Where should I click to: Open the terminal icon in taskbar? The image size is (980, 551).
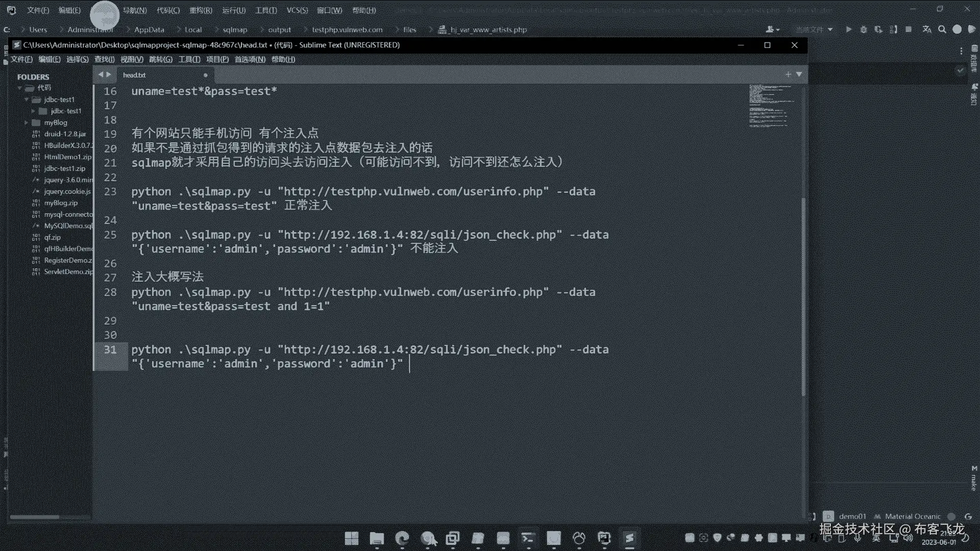528,538
